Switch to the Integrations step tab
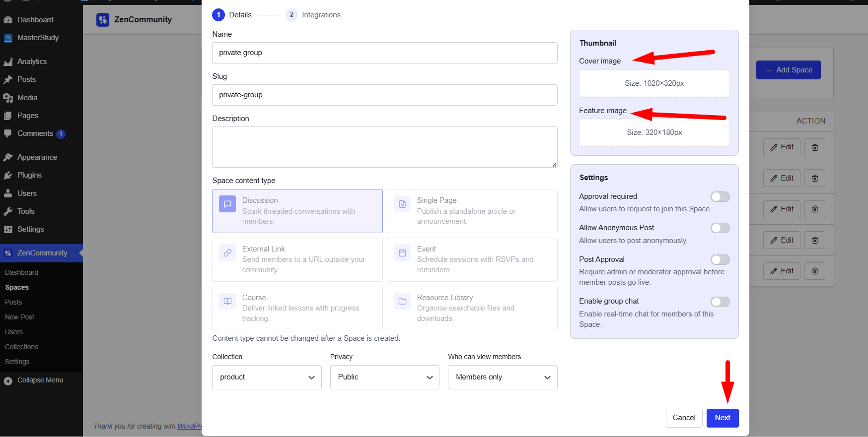 click(313, 15)
